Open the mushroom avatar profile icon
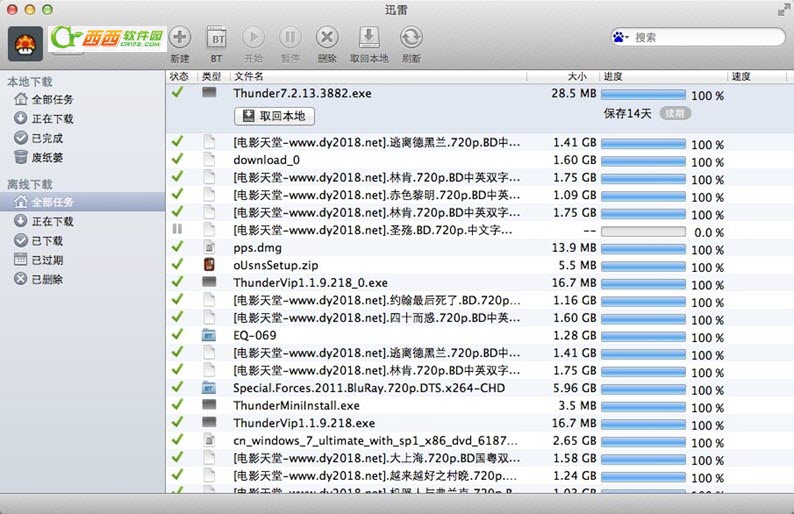The width and height of the screenshot is (794, 514). tap(25, 44)
